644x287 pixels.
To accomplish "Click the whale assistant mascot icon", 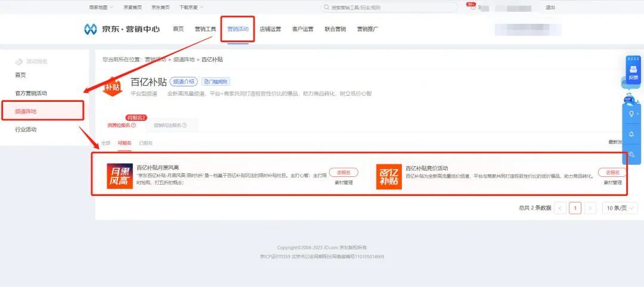I will [629, 99].
